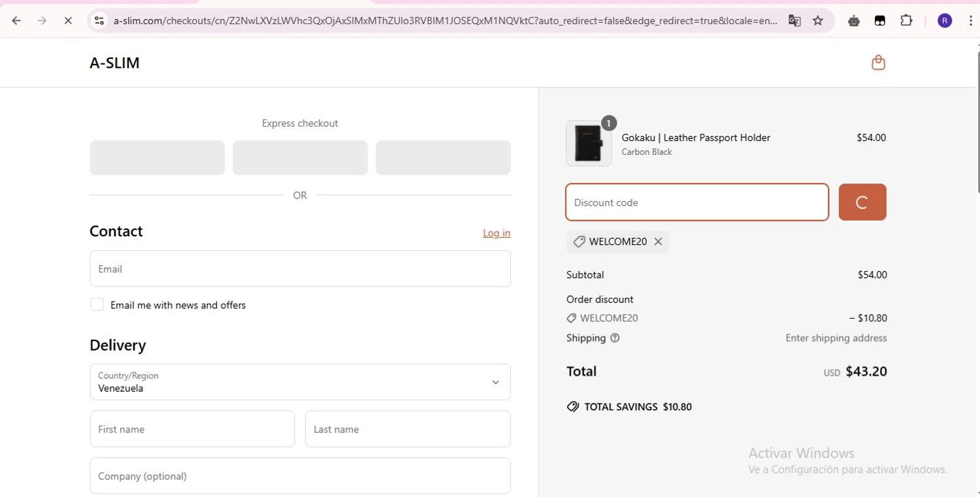Screen dimensions: 980x497
Task: Remove the WELCOME20 discount code
Action: click(x=658, y=242)
